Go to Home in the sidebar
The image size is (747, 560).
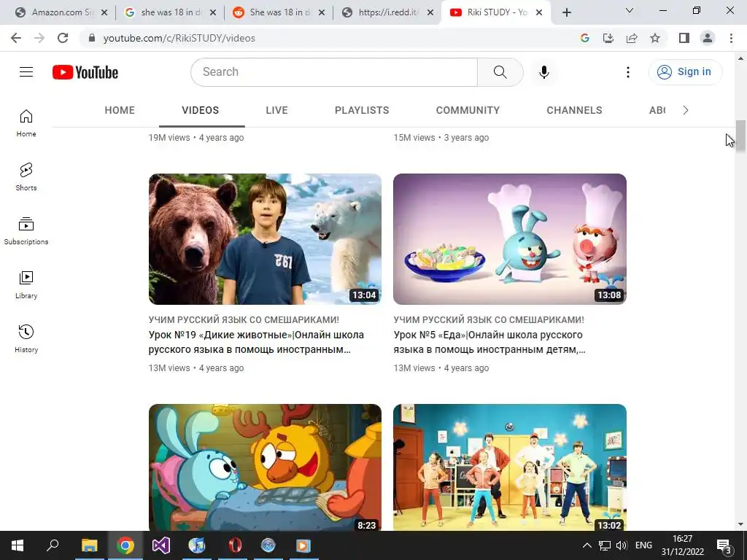point(26,122)
